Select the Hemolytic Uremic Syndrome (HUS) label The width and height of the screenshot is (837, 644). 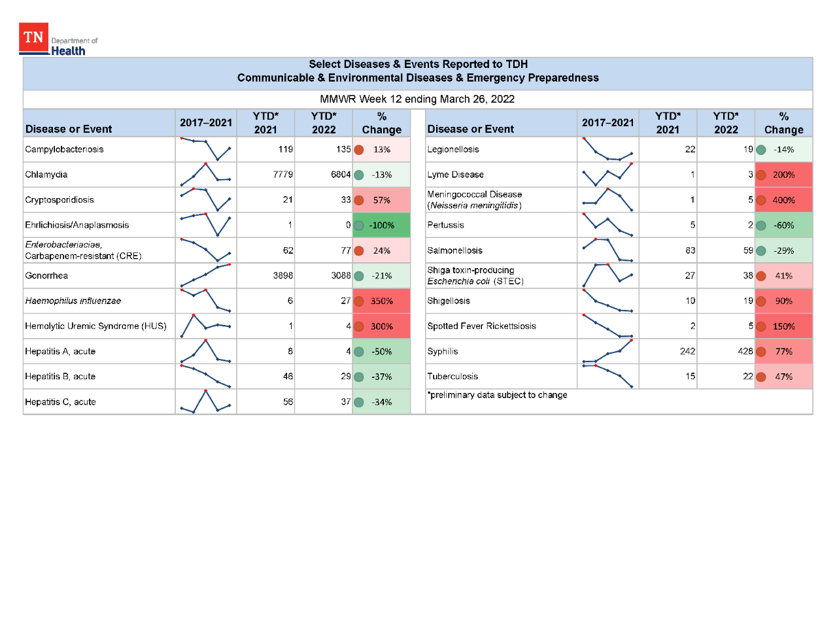[95, 326]
